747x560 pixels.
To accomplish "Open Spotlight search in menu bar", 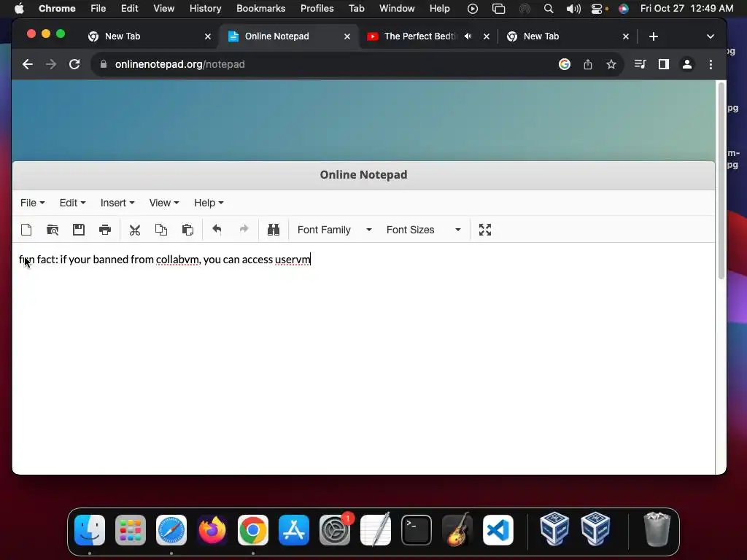I will 549,9.
